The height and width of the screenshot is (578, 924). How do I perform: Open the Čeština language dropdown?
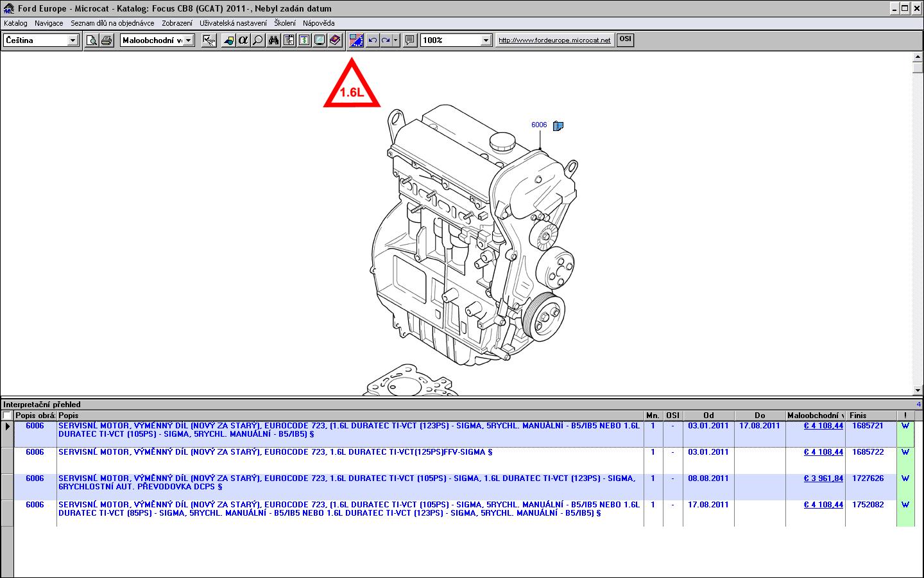(x=73, y=40)
